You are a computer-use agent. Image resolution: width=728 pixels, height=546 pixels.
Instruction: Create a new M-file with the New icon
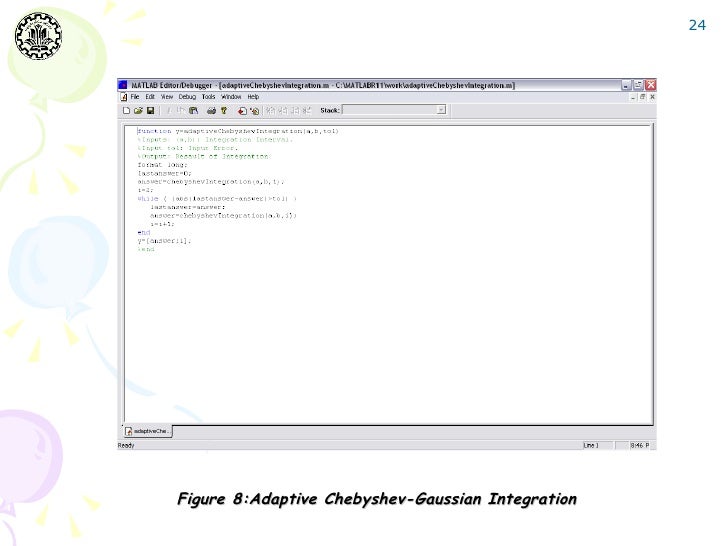pos(126,110)
